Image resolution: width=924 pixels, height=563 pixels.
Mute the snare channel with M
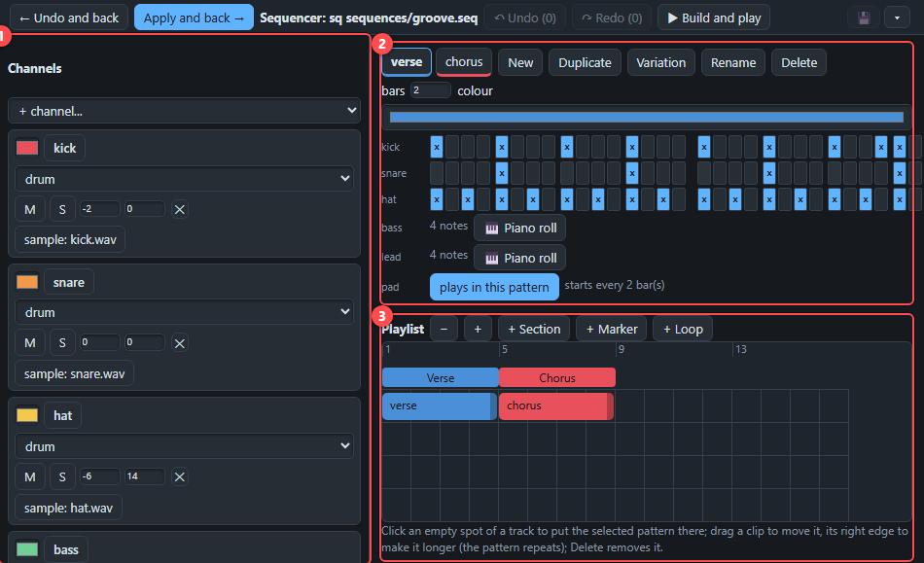point(30,342)
